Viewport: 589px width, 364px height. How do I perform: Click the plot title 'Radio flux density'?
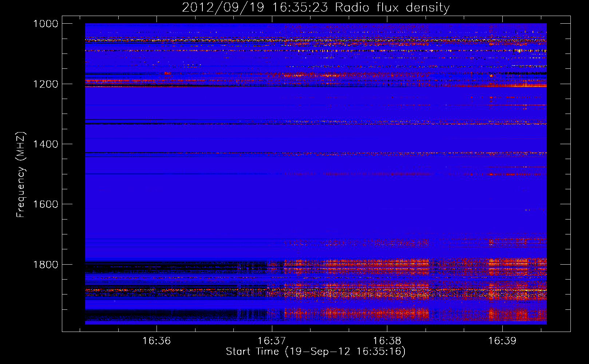click(392, 8)
